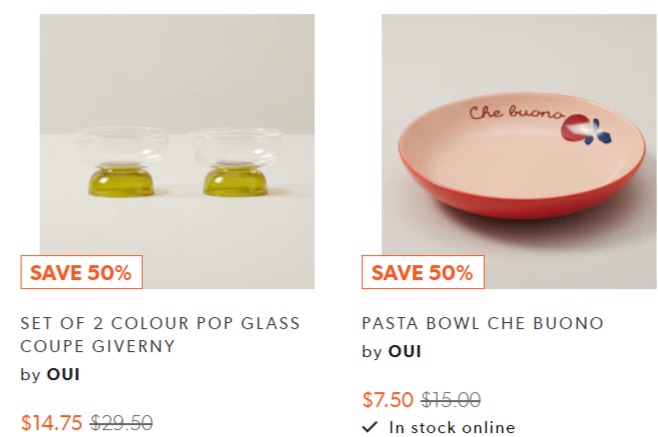Click the In stock online availability text

[452, 427]
